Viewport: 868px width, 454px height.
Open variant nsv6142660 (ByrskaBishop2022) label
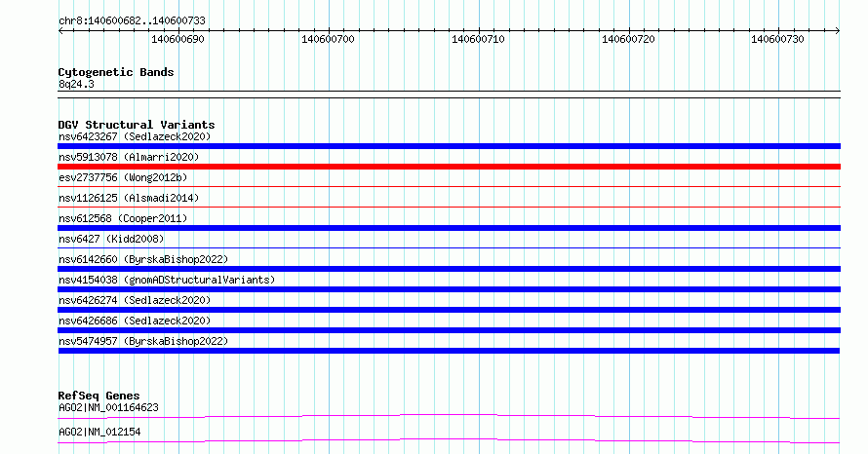[143, 259]
